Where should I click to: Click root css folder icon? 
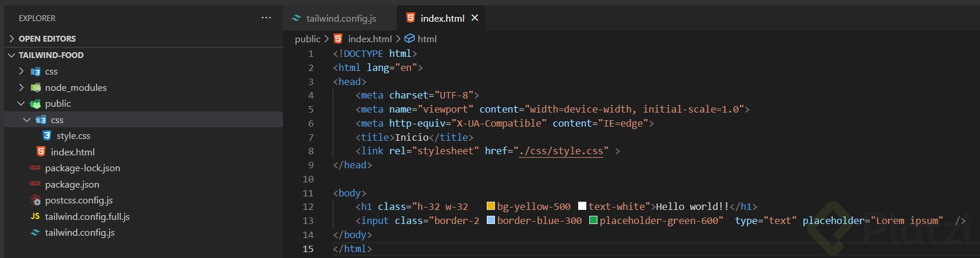(x=35, y=71)
